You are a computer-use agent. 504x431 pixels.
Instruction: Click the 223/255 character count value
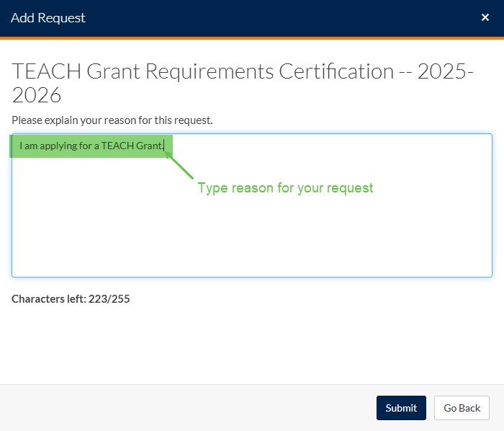click(x=109, y=298)
